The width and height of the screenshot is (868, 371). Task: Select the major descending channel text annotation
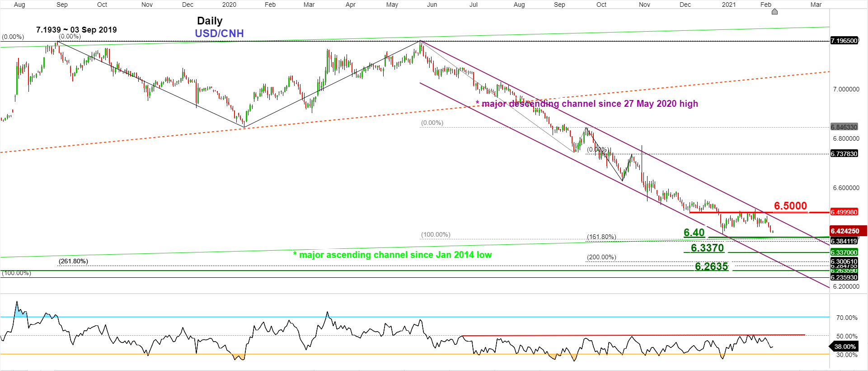click(587, 104)
